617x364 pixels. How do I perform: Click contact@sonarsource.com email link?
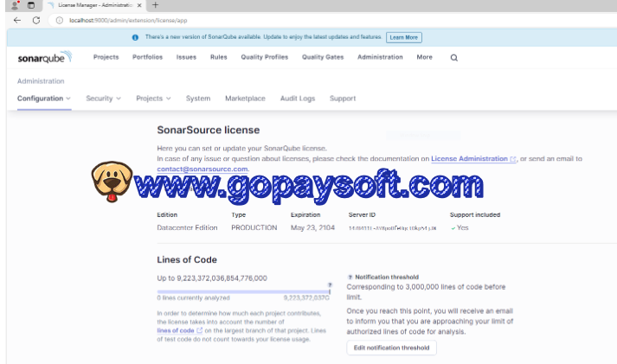202,169
